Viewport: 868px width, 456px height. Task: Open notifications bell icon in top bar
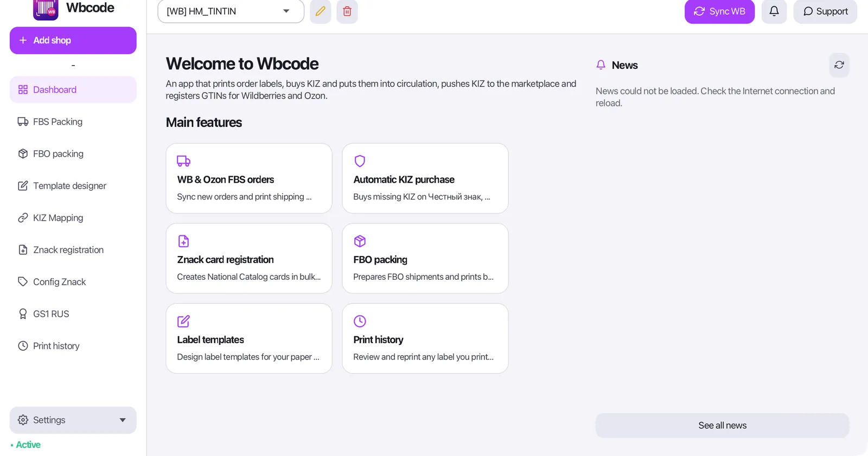pos(774,11)
